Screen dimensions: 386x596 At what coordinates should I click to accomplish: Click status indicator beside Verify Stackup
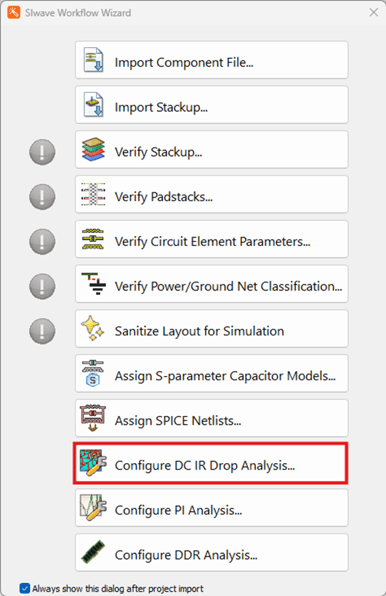pyautogui.click(x=42, y=152)
